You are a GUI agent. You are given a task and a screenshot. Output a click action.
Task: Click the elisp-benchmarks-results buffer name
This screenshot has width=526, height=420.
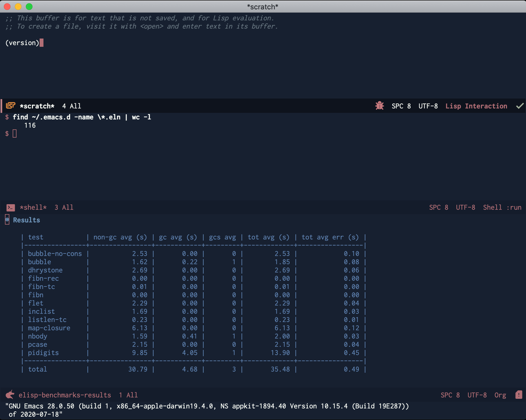click(x=65, y=395)
